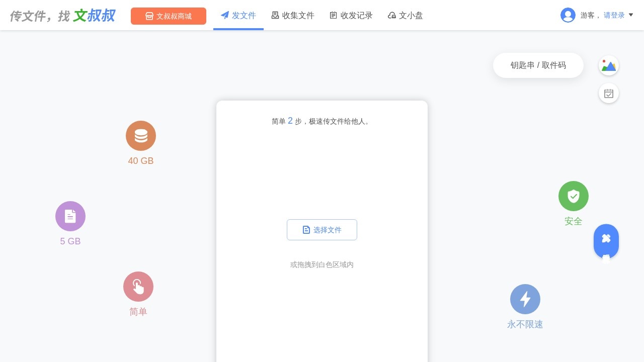Viewport: 644px width, 362px height.
Task: Click the blue 永不限速 lightning icon
Action: [525, 299]
